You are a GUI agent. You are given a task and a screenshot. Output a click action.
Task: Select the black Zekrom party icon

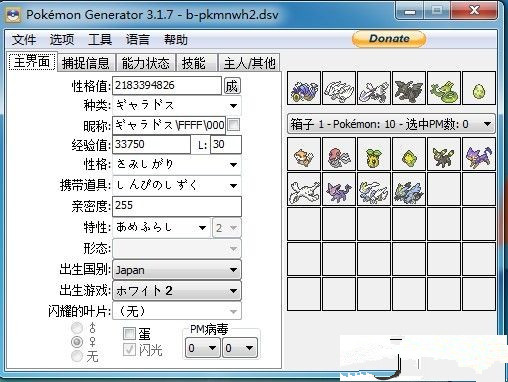point(409,88)
